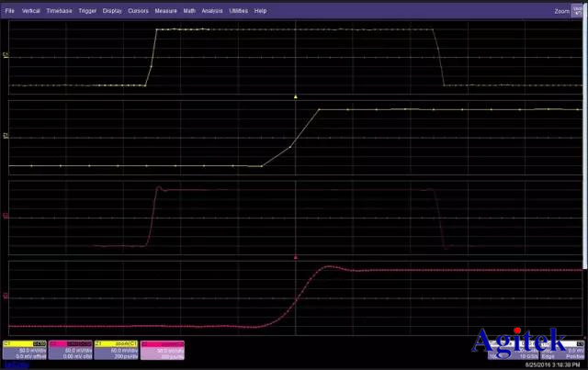
Task: Click the Undo icon in top-right corner
Action: click(x=579, y=10)
